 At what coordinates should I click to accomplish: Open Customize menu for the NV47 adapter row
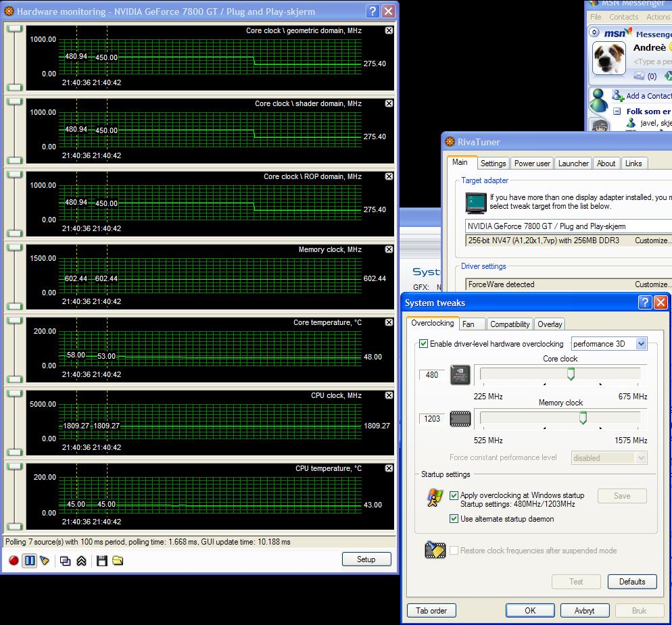click(653, 241)
